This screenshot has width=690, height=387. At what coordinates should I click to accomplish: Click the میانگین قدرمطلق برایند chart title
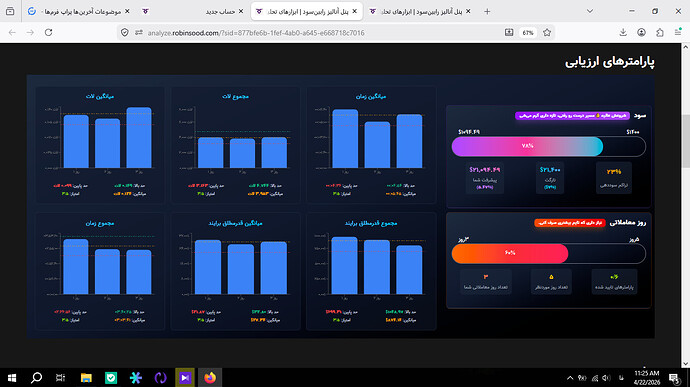(x=235, y=223)
